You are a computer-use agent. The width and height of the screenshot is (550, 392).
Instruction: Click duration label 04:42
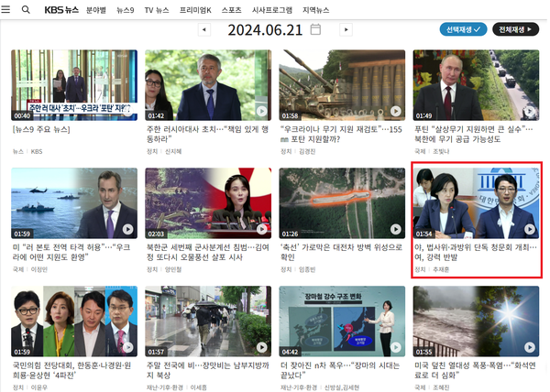[290, 352]
